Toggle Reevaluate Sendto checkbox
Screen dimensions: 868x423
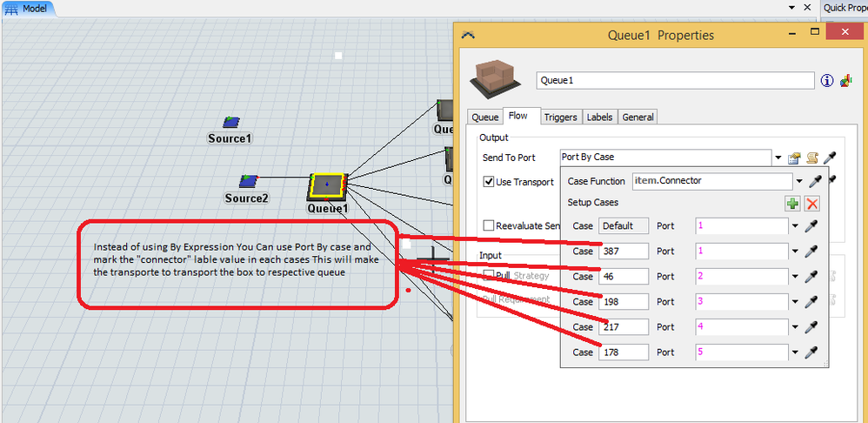point(488,225)
